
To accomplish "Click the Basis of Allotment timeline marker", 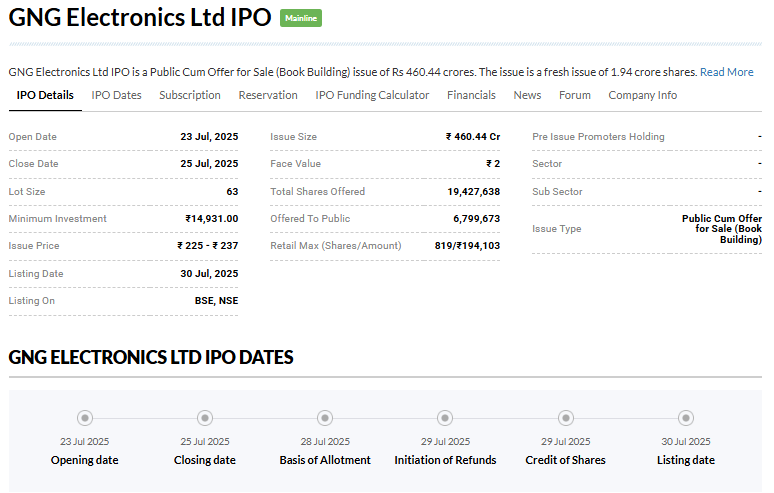I will [325, 418].
